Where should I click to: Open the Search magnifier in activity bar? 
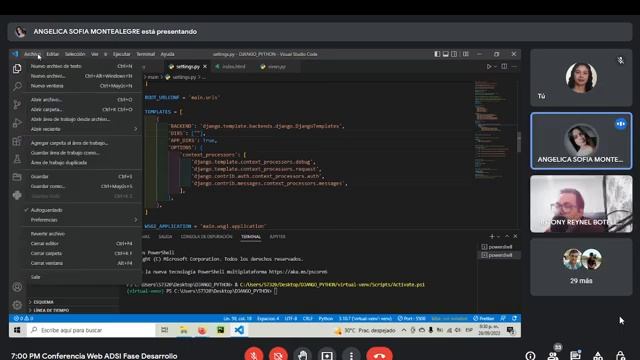(17, 86)
